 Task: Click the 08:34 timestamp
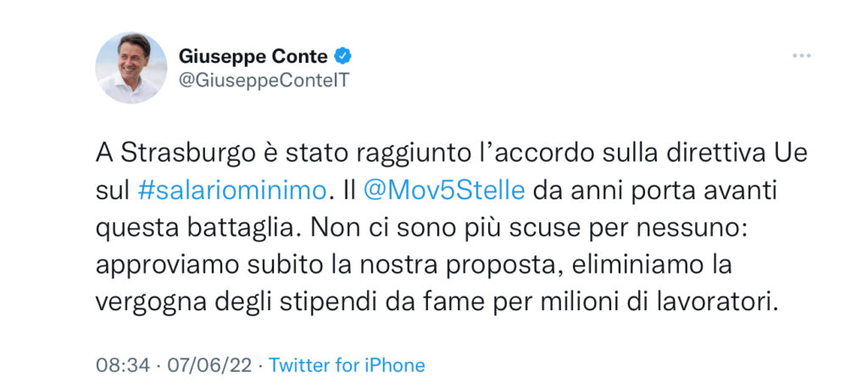[123, 365]
